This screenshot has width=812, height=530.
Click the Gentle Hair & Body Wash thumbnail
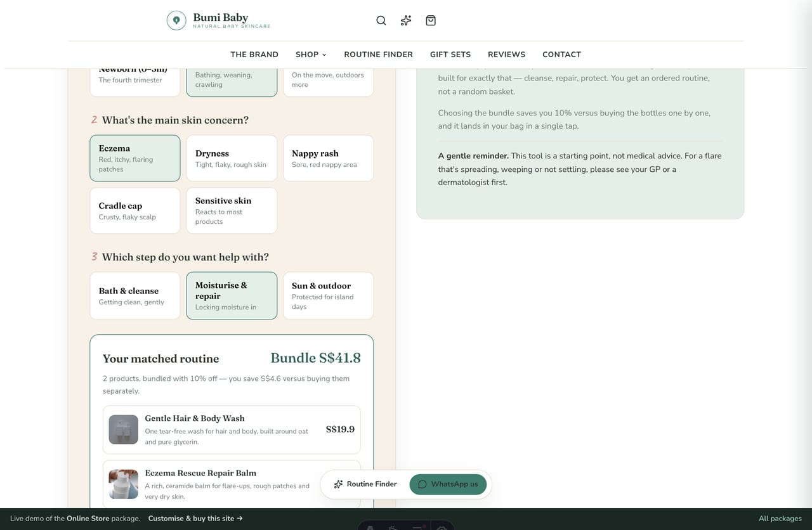point(123,430)
